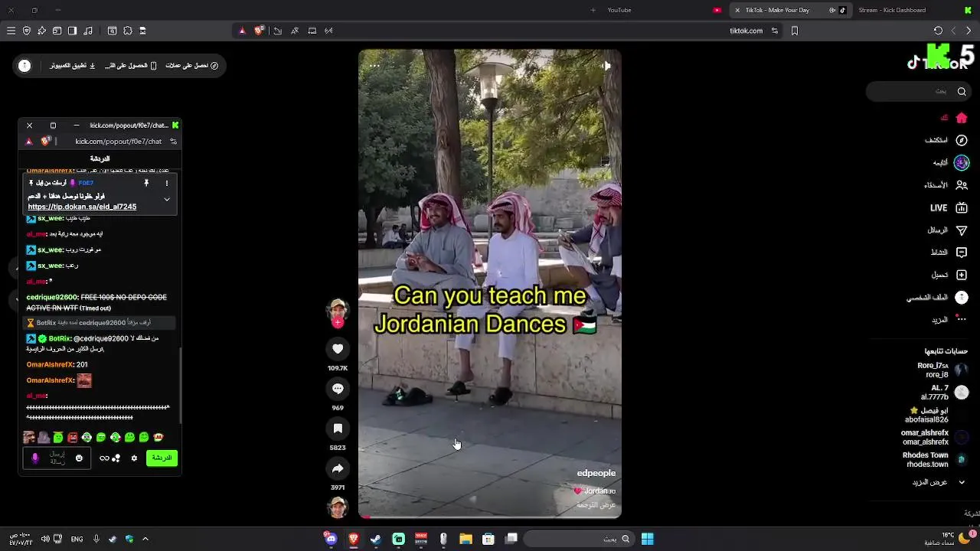This screenshot has width=980, height=551.
Task: Bookmark this page from the toolbar
Action: pyautogui.click(x=795, y=31)
